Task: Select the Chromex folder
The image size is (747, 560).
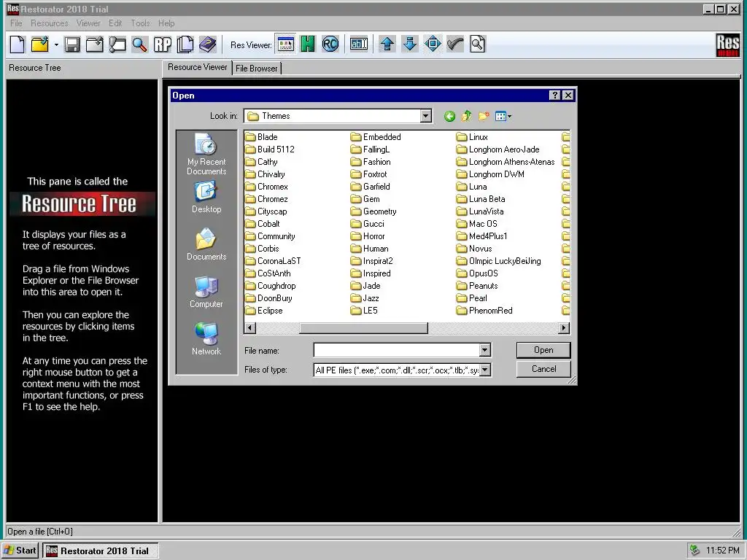Action: [x=267, y=187]
